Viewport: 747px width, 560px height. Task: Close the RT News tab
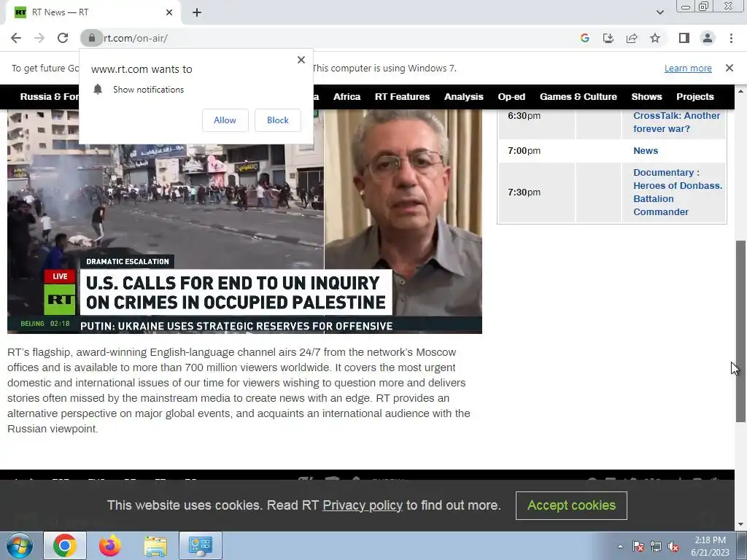coord(169,12)
